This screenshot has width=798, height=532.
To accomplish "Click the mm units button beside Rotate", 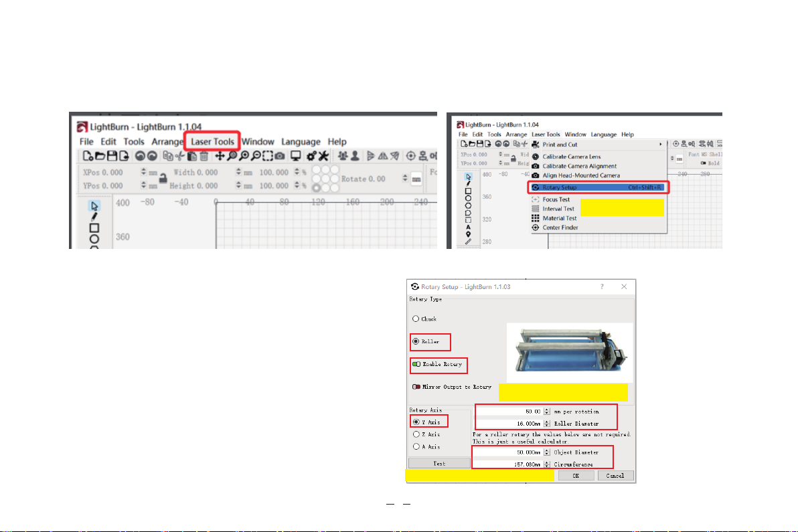I will point(416,179).
